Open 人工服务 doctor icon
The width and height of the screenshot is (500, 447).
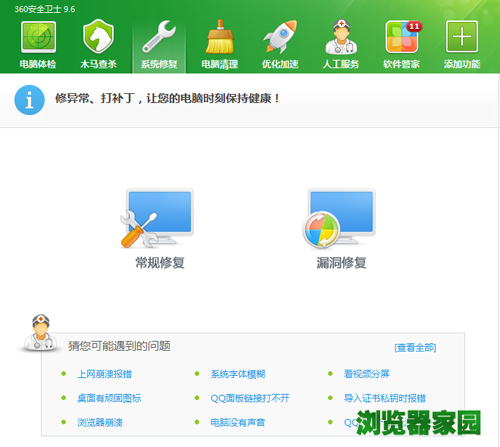pyautogui.click(x=341, y=37)
